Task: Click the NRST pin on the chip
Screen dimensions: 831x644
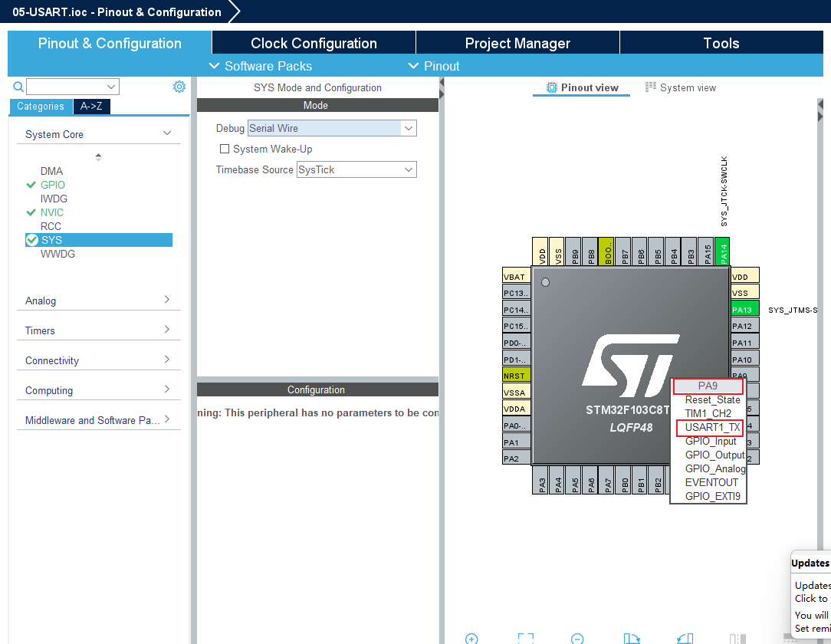Action: [516, 375]
